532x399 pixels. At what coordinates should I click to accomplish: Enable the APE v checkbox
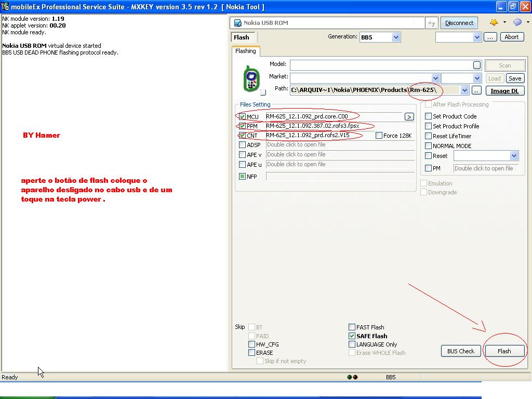[242, 155]
